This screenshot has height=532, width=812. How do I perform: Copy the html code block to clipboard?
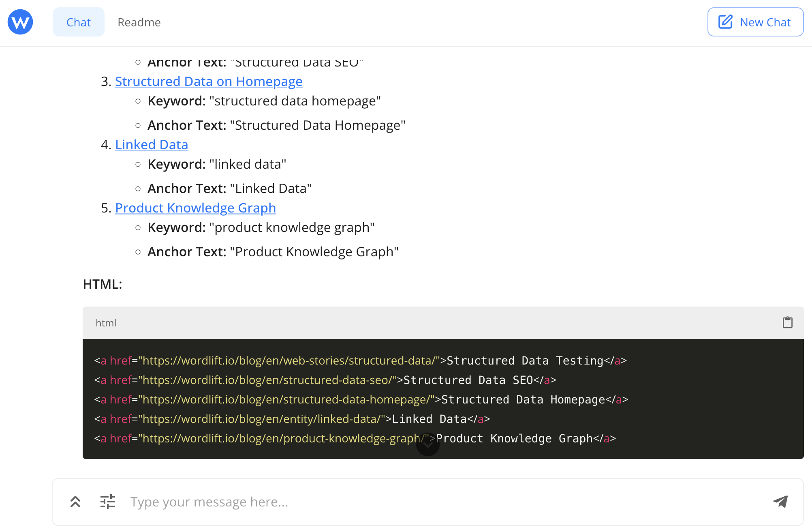coord(787,323)
